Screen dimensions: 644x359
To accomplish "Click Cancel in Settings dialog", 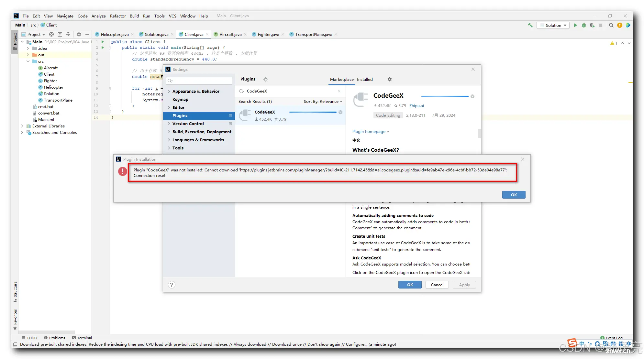I will click(437, 285).
